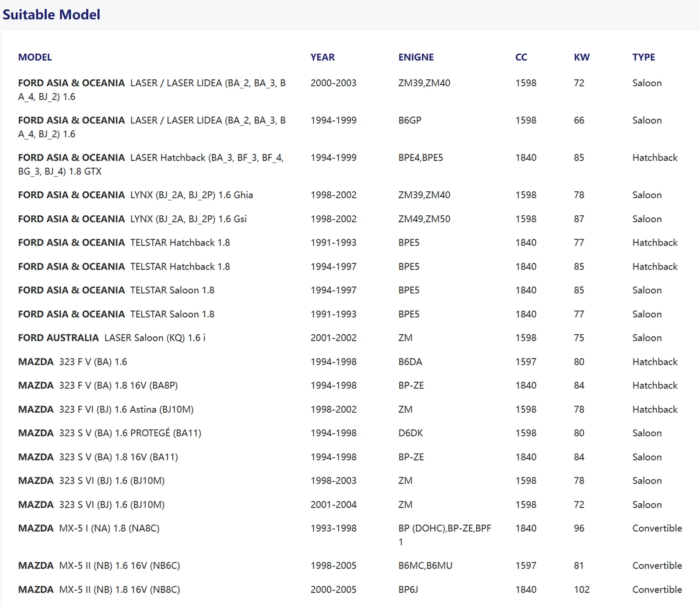Select MAZDA MX-5 II 1.6 16V (NB6C)

(99, 565)
